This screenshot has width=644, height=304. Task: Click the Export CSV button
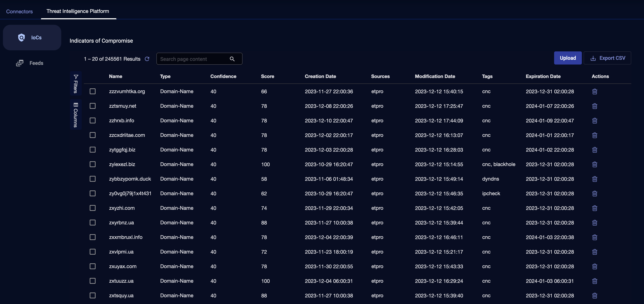point(607,58)
